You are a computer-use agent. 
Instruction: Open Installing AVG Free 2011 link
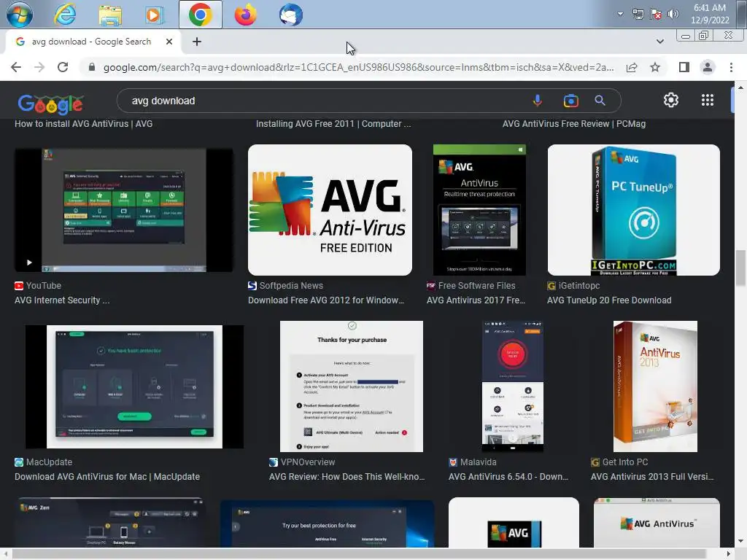tap(333, 124)
